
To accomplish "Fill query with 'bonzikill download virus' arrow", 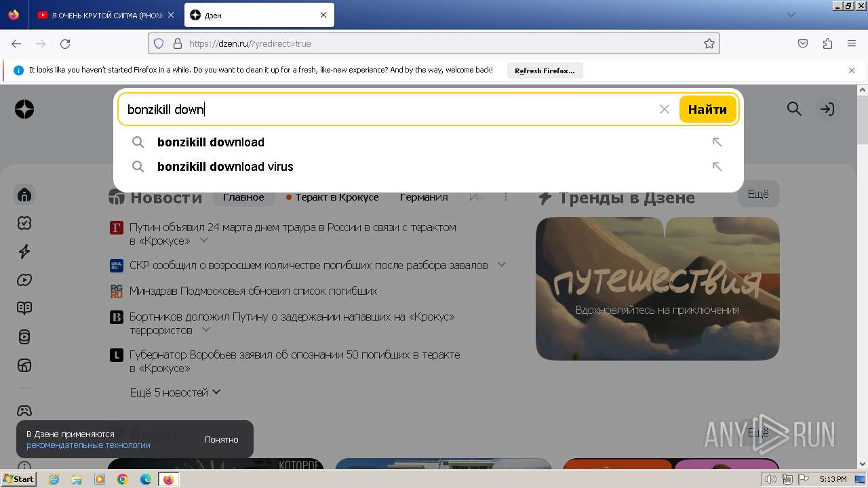I will pyautogui.click(x=717, y=167).
